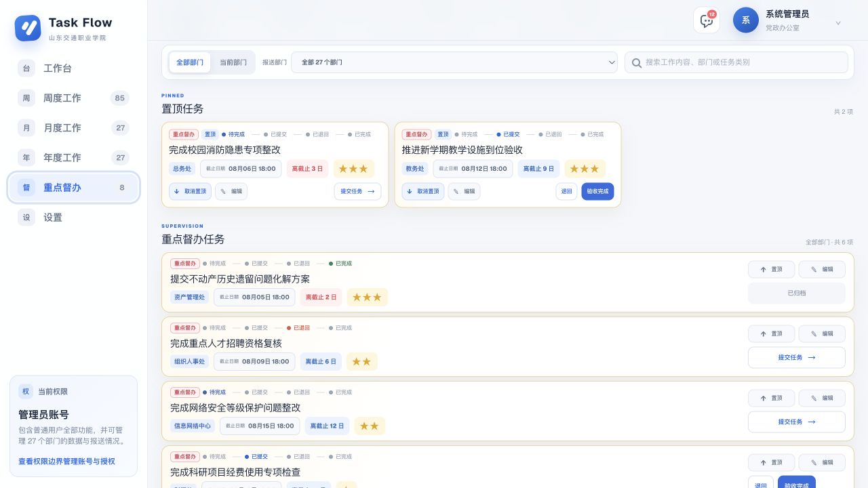Open 月度工作 in the sidebar
Viewport: 868px width, 488px height.
click(x=73, y=128)
